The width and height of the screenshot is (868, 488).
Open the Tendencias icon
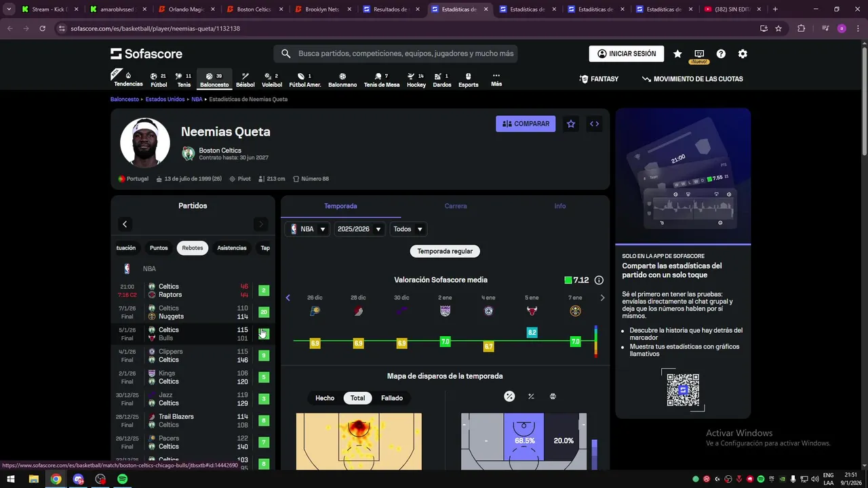(x=128, y=79)
